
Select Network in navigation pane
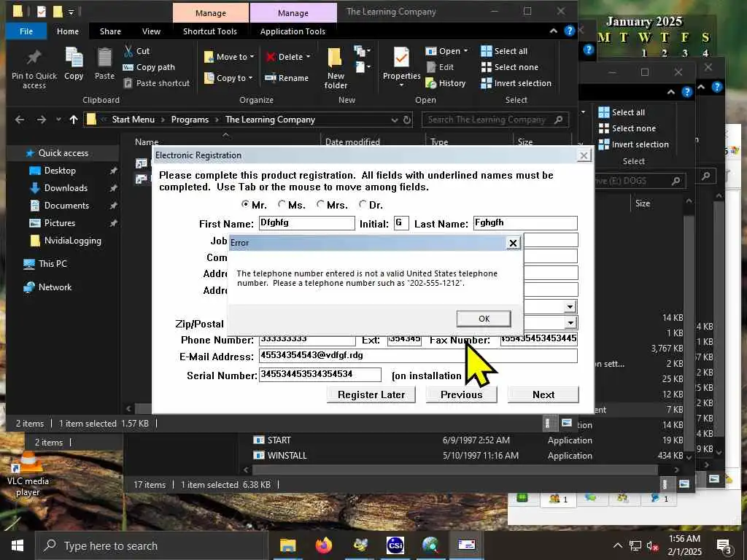point(55,287)
